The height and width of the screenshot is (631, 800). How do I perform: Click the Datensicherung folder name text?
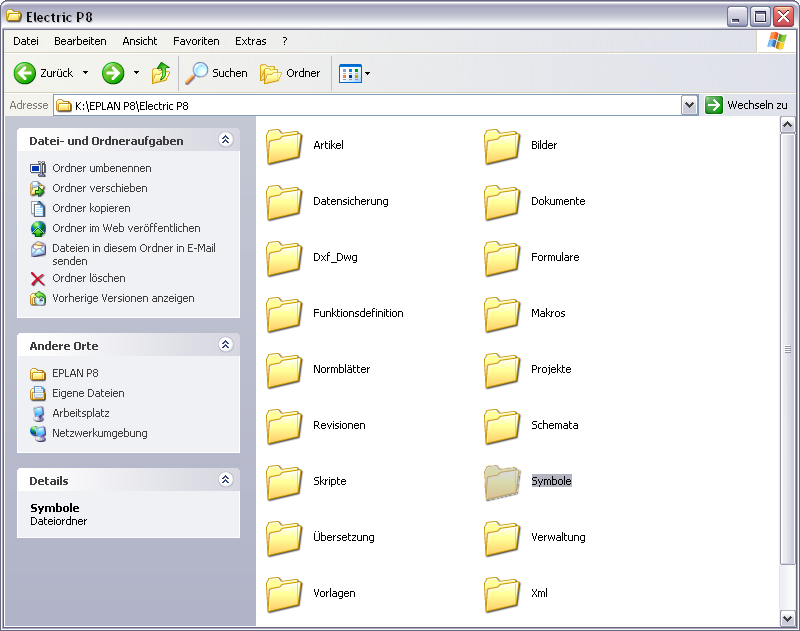click(x=351, y=201)
